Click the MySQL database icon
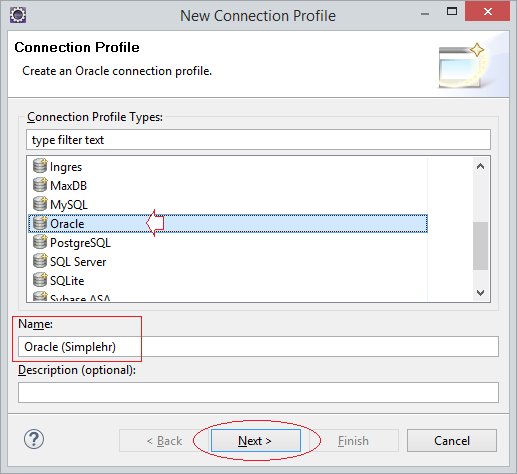 click(x=40, y=204)
